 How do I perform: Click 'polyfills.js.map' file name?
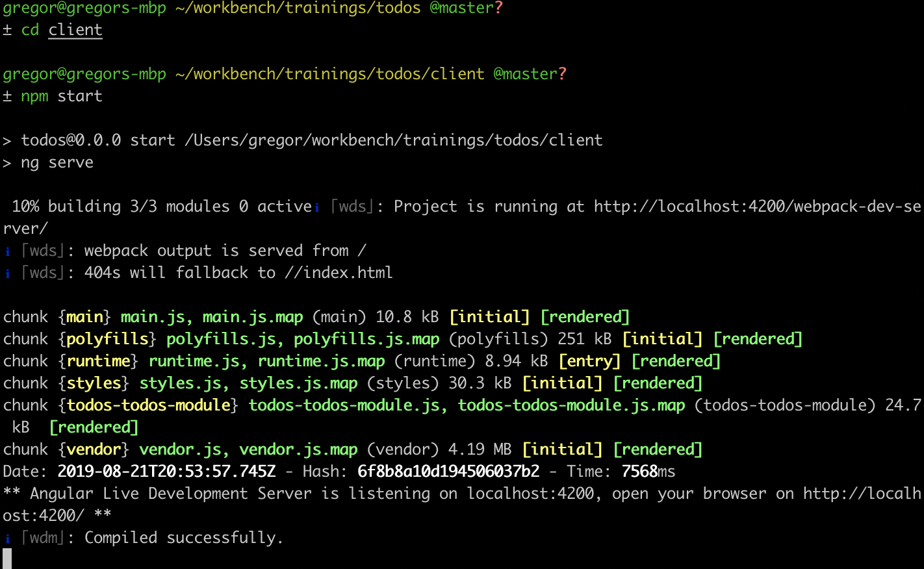[x=366, y=339]
